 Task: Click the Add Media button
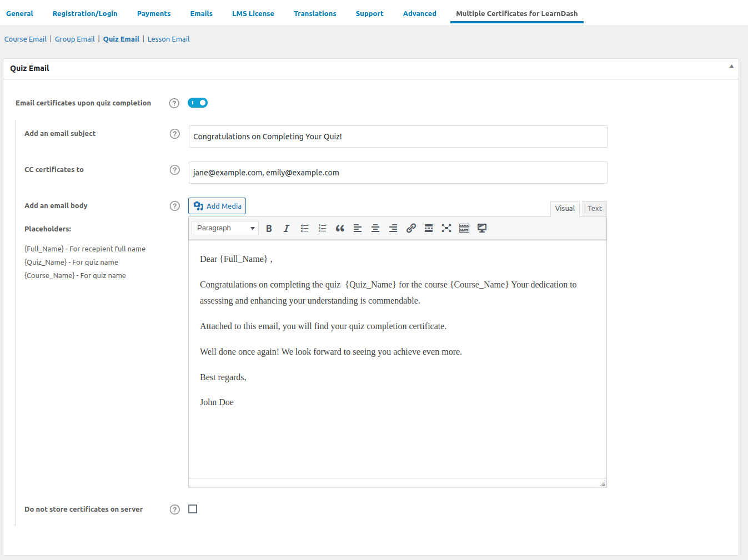click(x=217, y=206)
